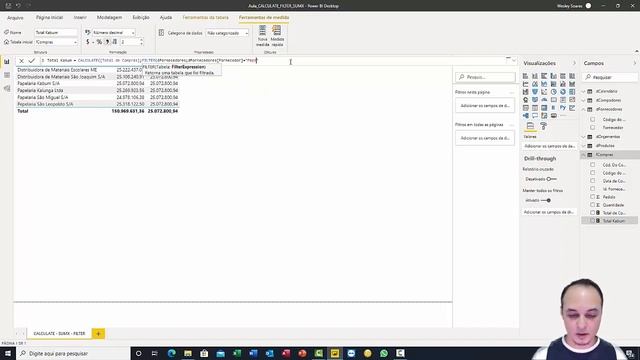Check the Data de Co... field checkbox
The height and width of the screenshot is (360, 640).
[x=593, y=180]
